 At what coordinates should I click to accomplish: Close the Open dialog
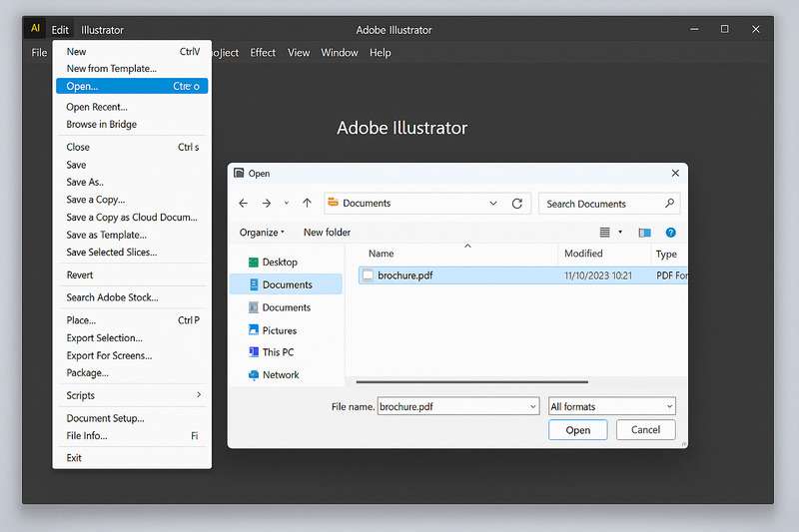click(675, 173)
